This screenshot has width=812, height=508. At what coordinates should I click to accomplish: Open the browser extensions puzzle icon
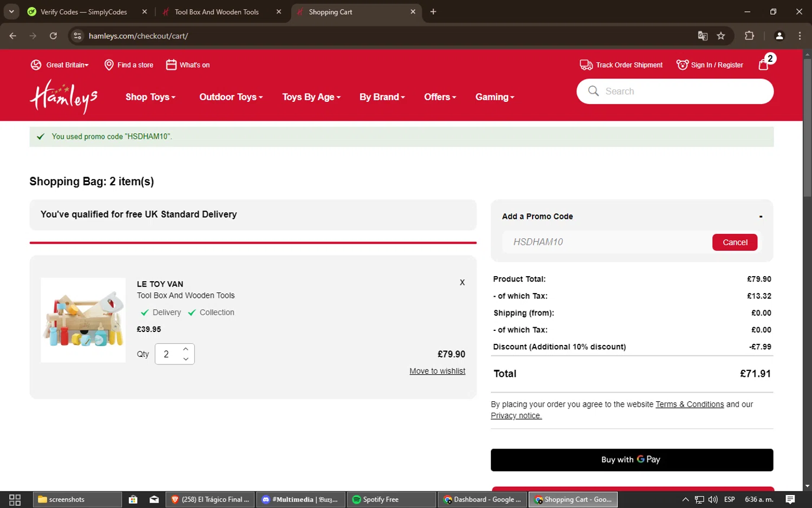pyautogui.click(x=749, y=36)
